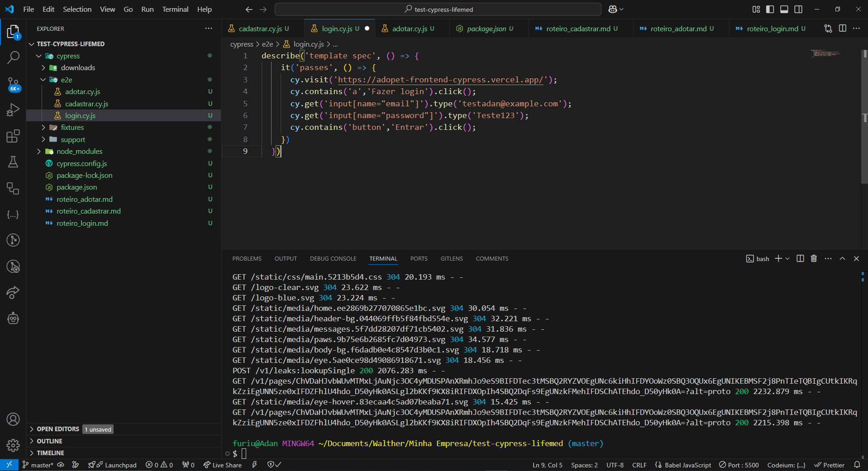Open Manage gear settings icon

tap(13, 445)
